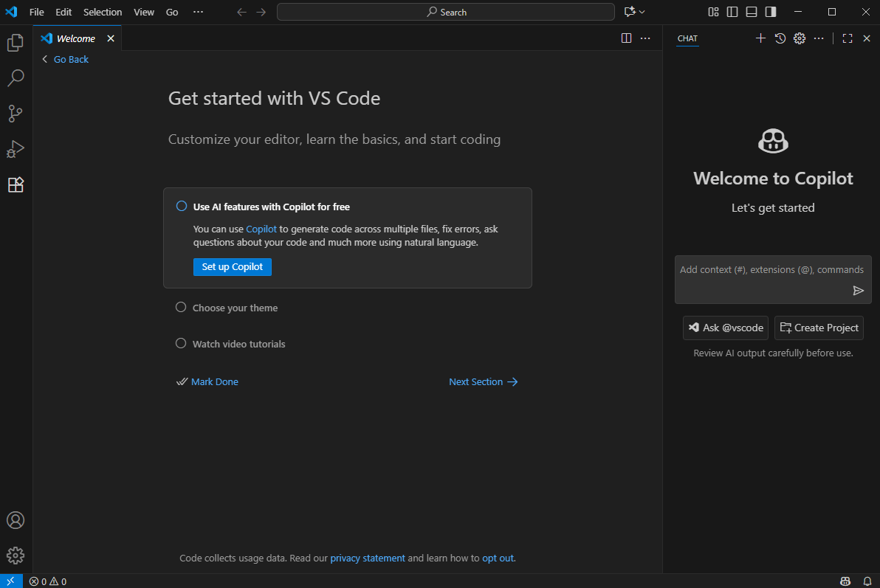Screen dimensions: 880x588
Task: Open the View menu
Action: click(x=144, y=12)
